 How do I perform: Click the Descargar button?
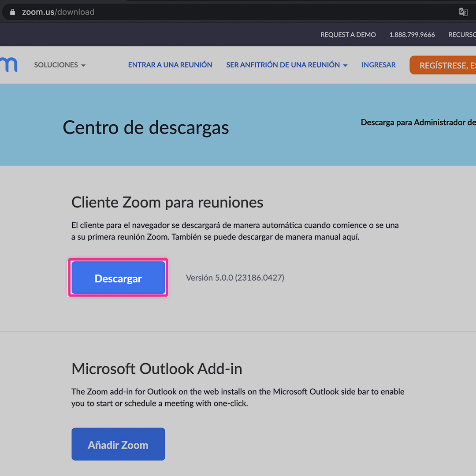pos(119,278)
